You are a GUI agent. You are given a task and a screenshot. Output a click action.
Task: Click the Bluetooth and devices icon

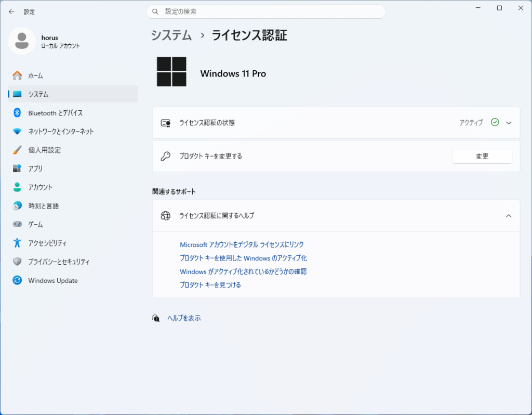[17, 113]
